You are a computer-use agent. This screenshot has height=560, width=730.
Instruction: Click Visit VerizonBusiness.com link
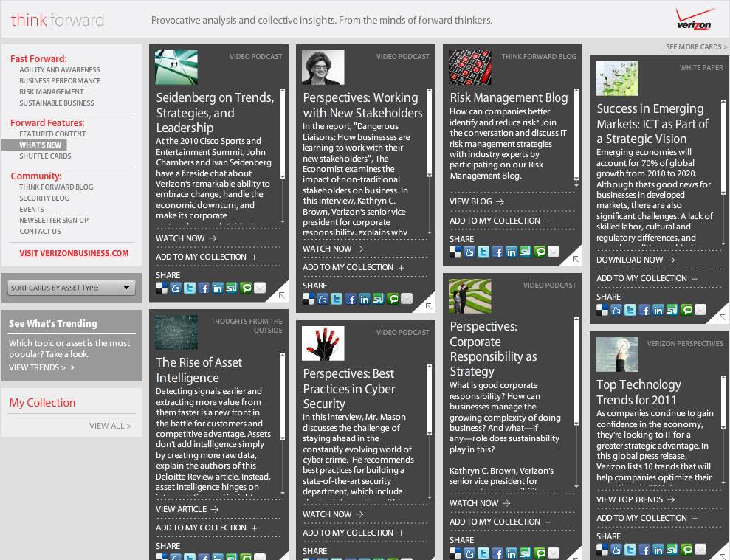tap(74, 253)
